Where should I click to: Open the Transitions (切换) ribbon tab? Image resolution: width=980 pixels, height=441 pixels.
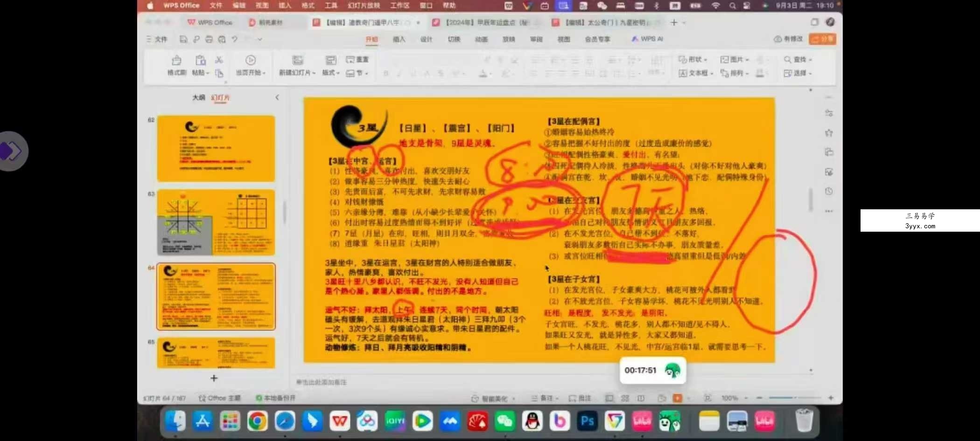coord(454,39)
